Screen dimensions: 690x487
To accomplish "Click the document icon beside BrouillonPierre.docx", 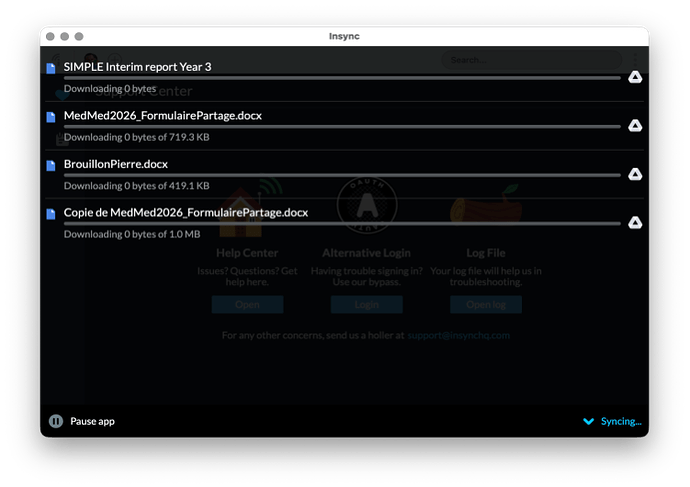I will pyautogui.click(x=51, y=165).
